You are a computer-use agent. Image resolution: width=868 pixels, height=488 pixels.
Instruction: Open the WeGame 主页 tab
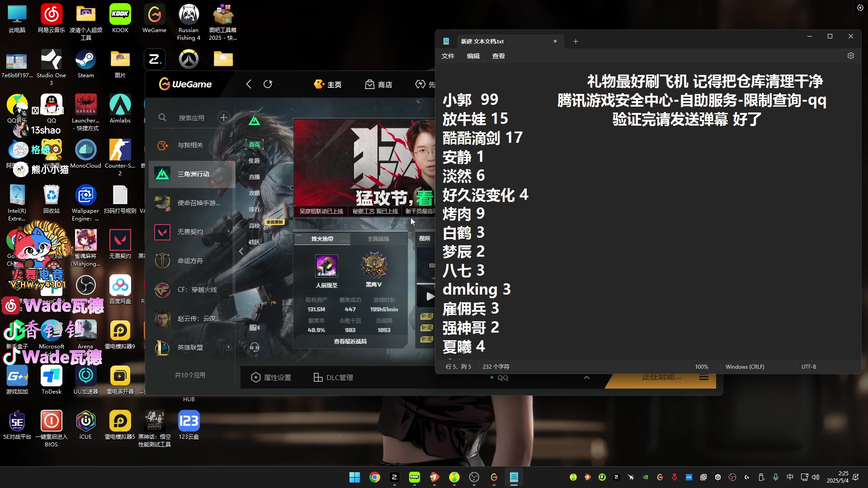328,84
